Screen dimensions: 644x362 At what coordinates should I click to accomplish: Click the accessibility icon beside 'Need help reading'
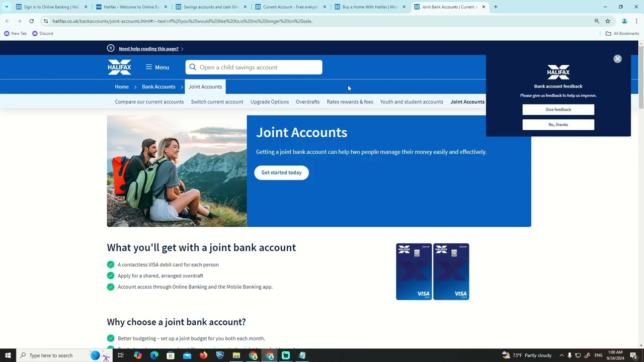pyautogui.click(x=111, y=48)
